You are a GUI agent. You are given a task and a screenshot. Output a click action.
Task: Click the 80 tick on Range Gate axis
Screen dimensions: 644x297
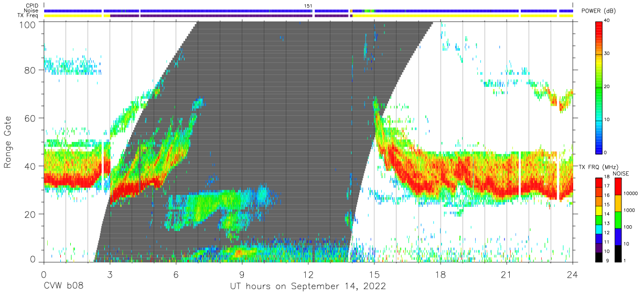[x=31, y=71]
